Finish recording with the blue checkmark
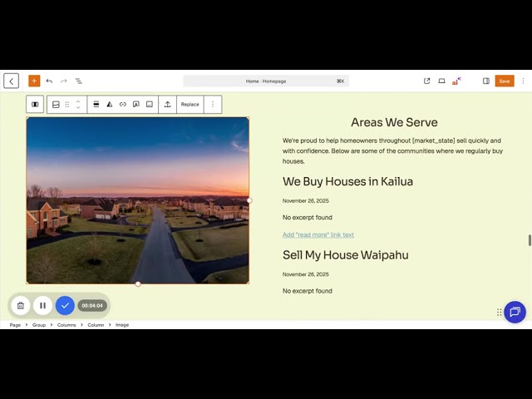This screenshot has height=399, width=532. click(65, 305)
